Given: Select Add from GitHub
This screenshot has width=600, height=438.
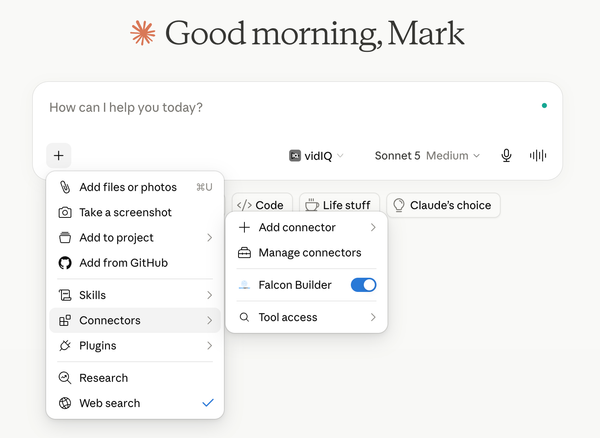Looking at the screenshot, I should pyautogui.click(x=135, y=263).
